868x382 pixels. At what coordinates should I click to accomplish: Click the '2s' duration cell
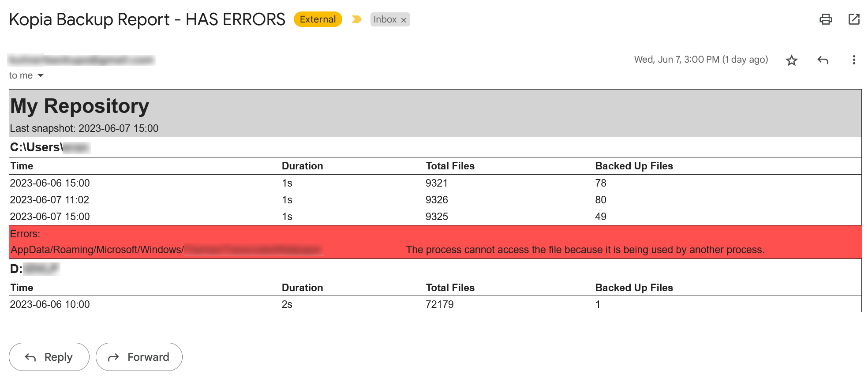click(287, 304)
